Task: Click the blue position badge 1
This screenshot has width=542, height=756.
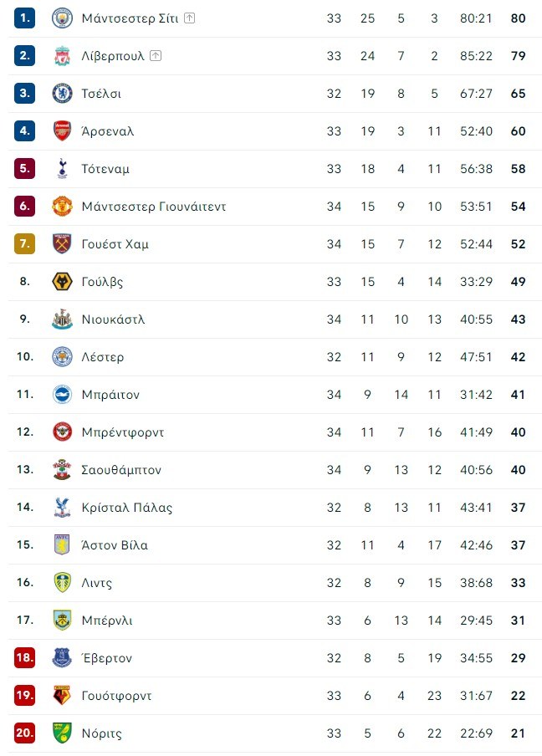Action: [x=24, y=18]
